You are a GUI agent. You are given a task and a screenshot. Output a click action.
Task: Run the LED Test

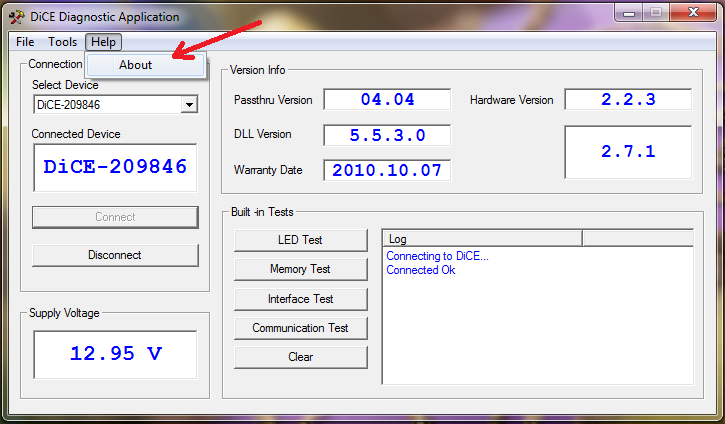[x=301, y=240]
